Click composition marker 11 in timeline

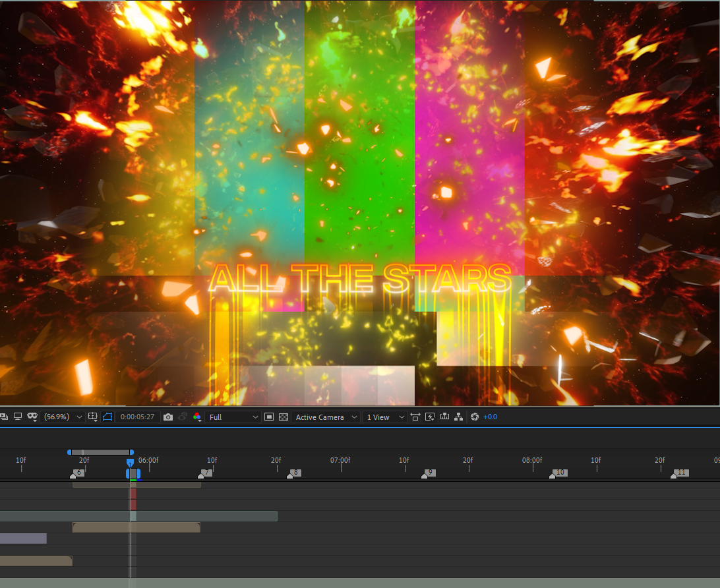680,473
